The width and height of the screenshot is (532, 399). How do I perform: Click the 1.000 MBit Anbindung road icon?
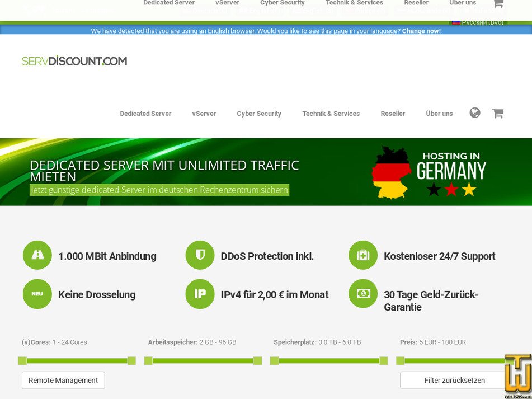pos(37,256)
